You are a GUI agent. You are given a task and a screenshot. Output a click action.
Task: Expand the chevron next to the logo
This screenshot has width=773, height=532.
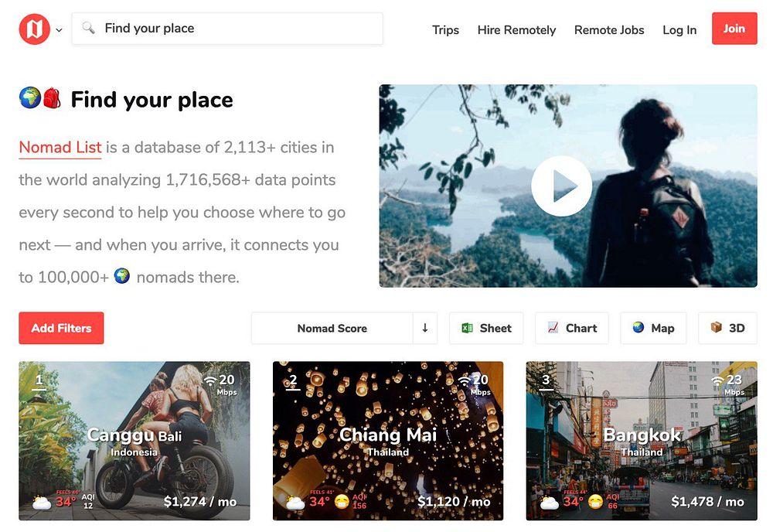pos(60,30)
